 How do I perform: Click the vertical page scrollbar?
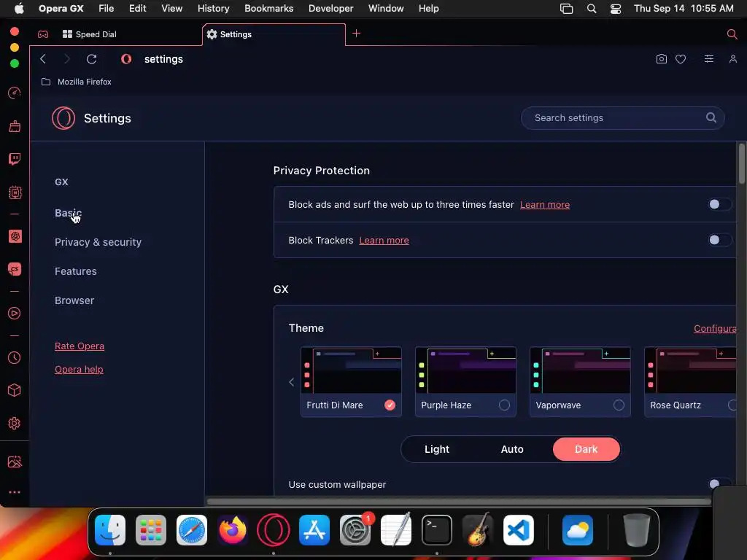coord(742,163)
